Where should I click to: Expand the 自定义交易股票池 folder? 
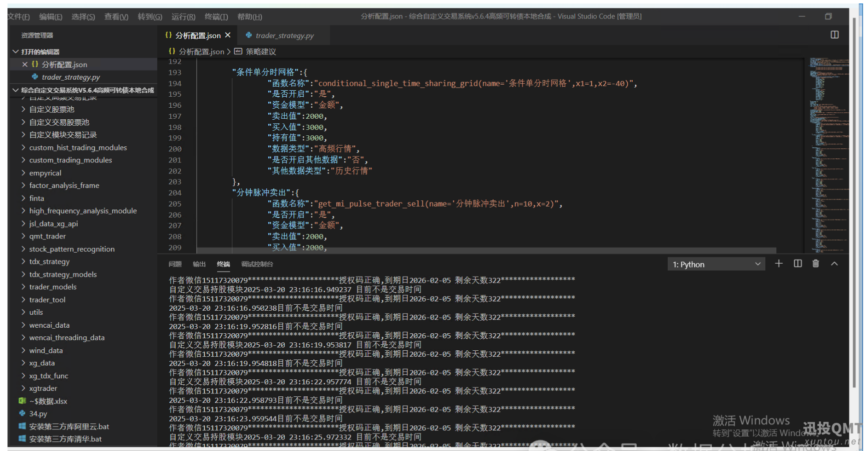click(x=23, y=122)
